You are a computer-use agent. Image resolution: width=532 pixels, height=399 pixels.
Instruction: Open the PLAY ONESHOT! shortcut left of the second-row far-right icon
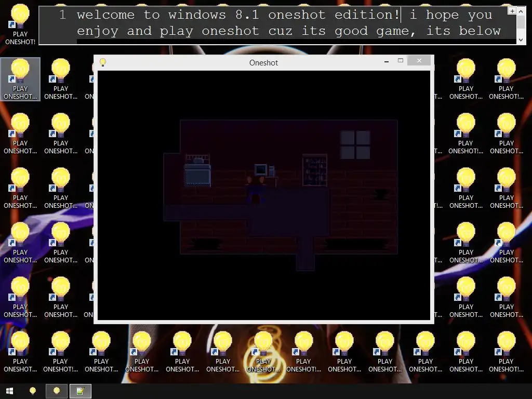click(x=466, y=134)
